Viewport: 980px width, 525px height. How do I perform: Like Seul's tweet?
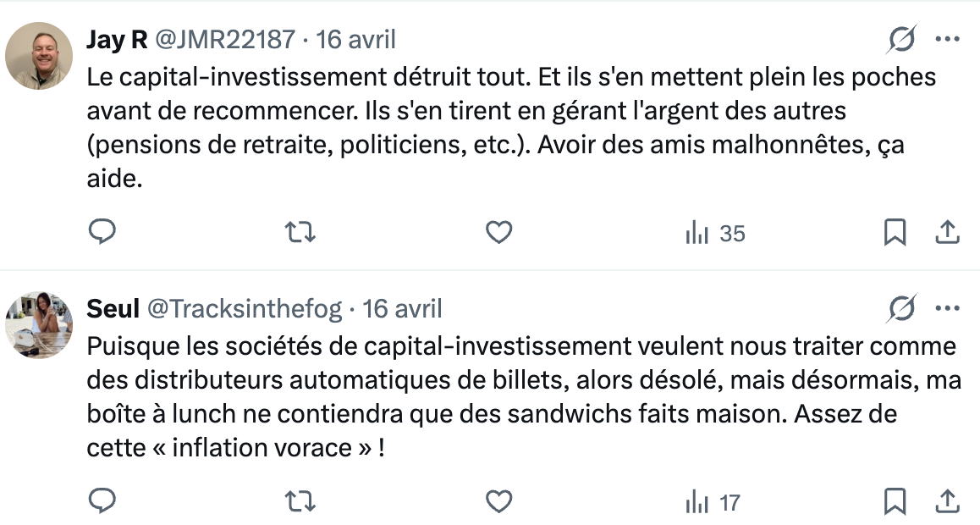(x=498, y=501)
